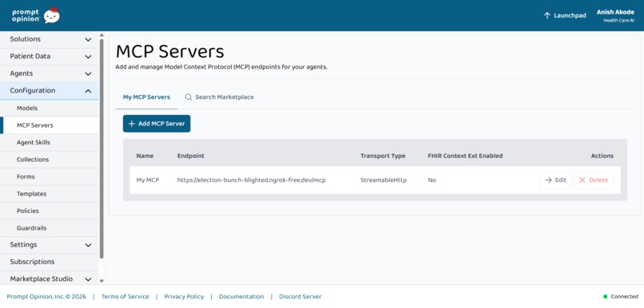Screen dimensions: 644x308
Task: Collapse the Configuration section chevron
Action: (x=88, y=91)
